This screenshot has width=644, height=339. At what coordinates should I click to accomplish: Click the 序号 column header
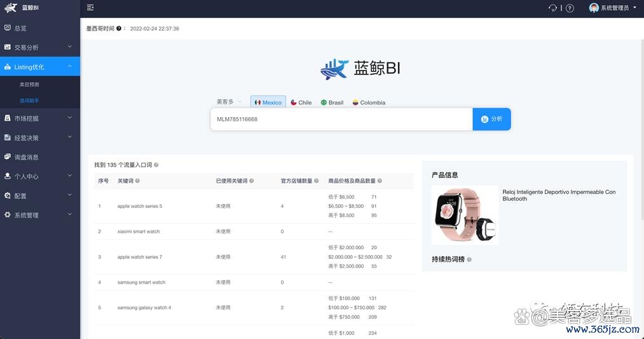point(103,181)
